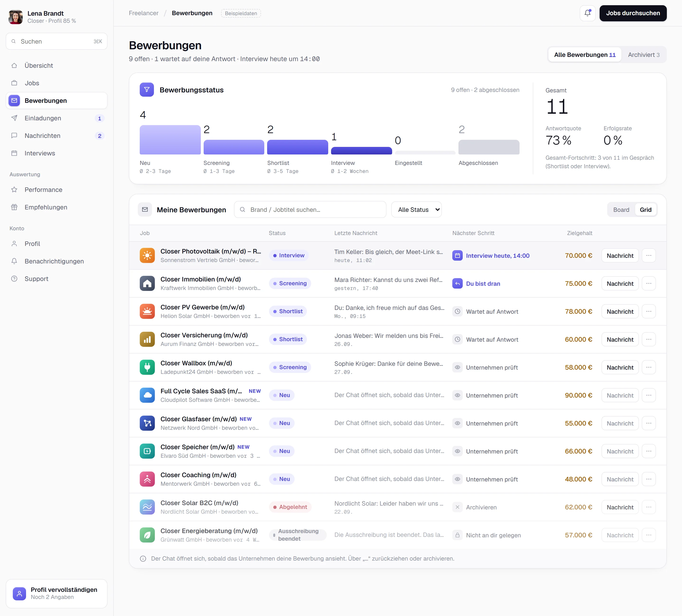Click the Freelancer breadcrumb link

(144, 13)
